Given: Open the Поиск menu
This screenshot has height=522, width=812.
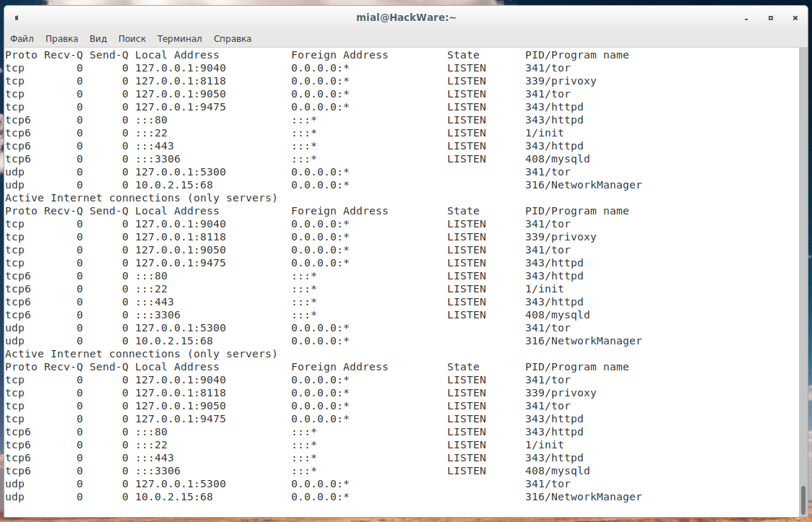Looking at the screenshot, I should (132, 38).
